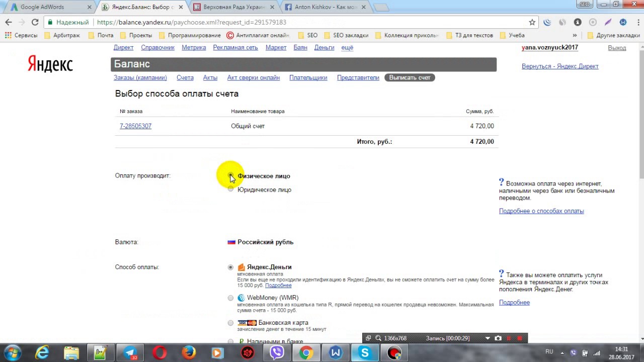Click the recorder magnifier zoom icon

[378, 338]
